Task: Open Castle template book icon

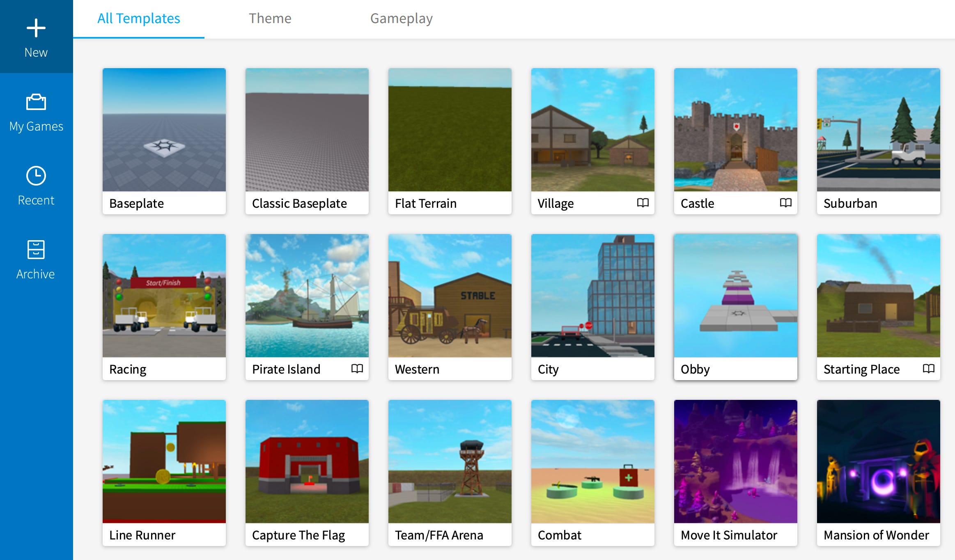Action: tap(784, 203)
